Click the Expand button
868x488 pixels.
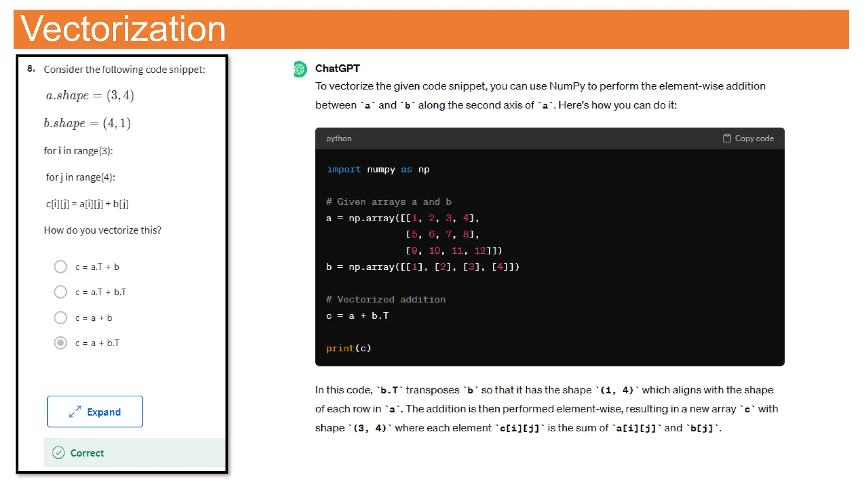(x=95, y=411)
